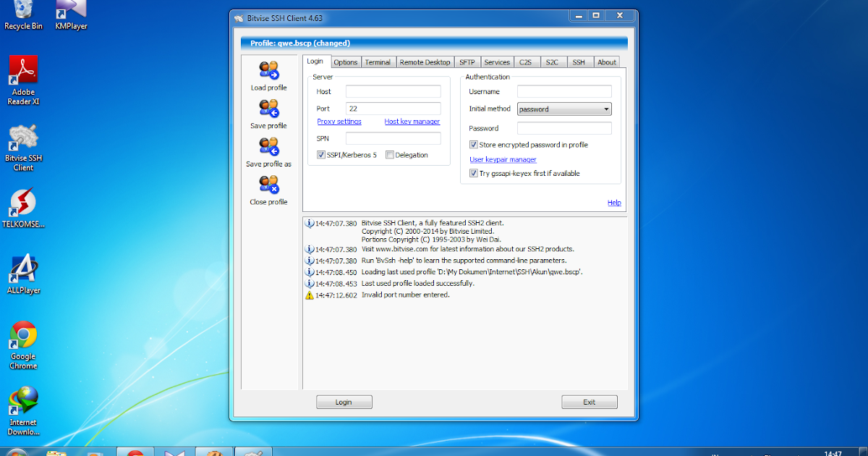Click info icon beside 'Run BvSsh -help' entry
The image size is (868, 456).
(x=310, y=261)
